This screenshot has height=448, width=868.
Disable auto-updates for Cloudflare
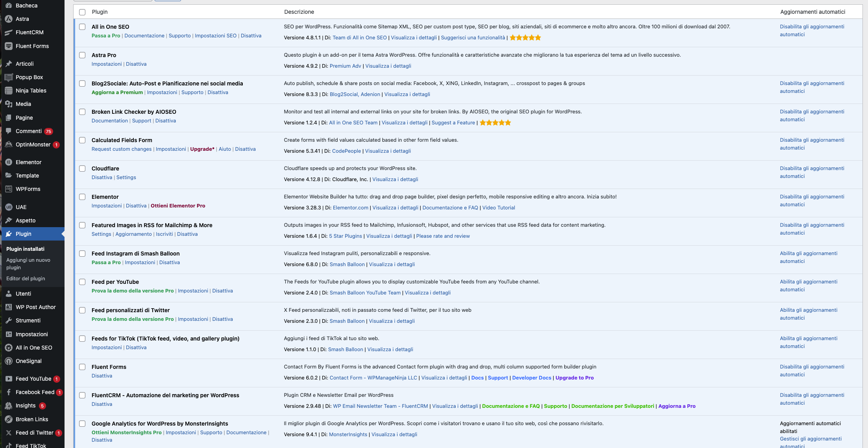(812, 172)
